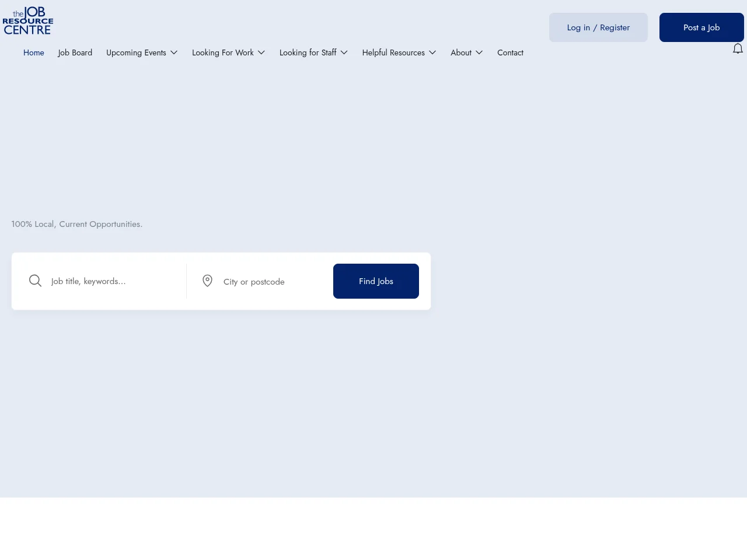Expand the Upcoming Events dropdown
747x560 pixels.
pyautogui.click(x=142, y=52)
